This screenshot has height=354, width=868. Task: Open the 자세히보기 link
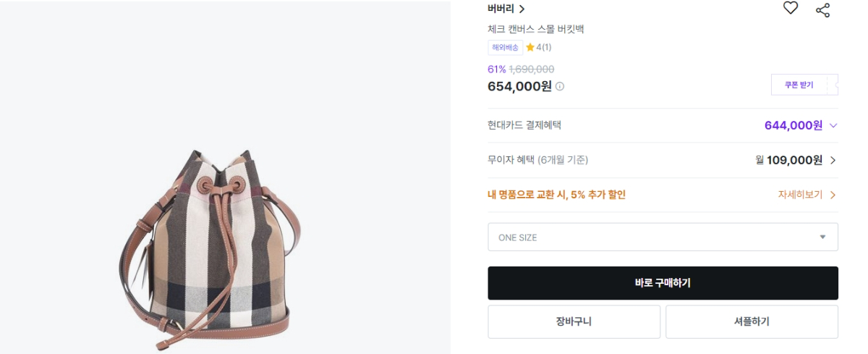click(x=807, y=195)
